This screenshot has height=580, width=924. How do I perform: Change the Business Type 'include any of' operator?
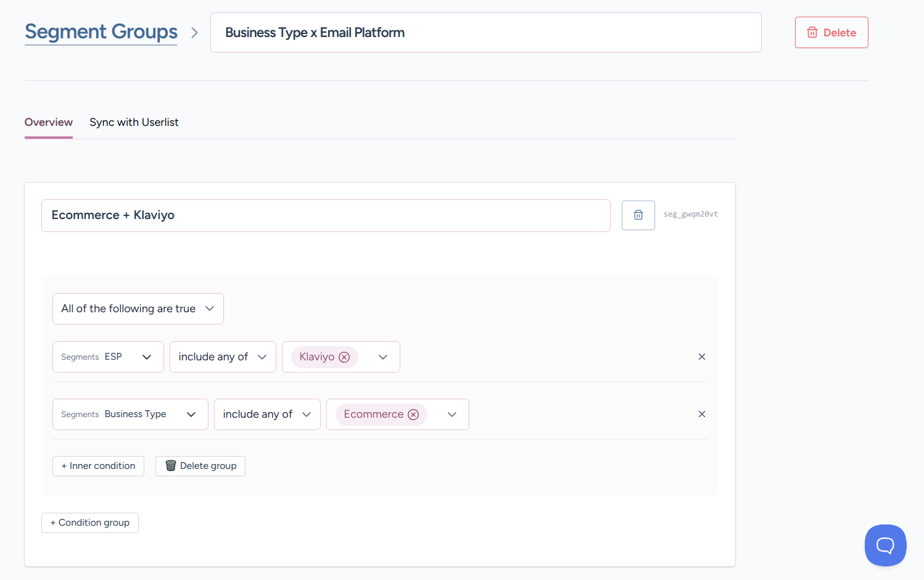coord(266,415)
